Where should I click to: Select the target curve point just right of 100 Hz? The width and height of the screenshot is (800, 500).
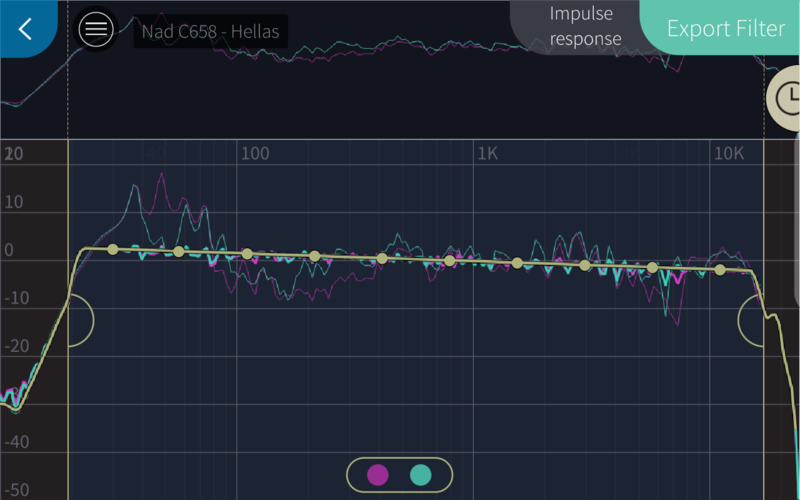pos(247,254)
